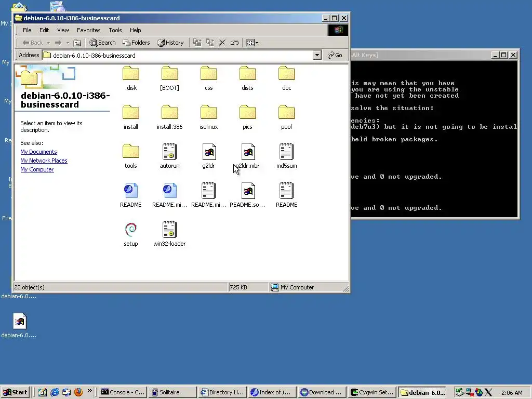The width and height of the screenshot is (532, 399).
Task: Click the Back toolbar button
Action: (32, 43)
